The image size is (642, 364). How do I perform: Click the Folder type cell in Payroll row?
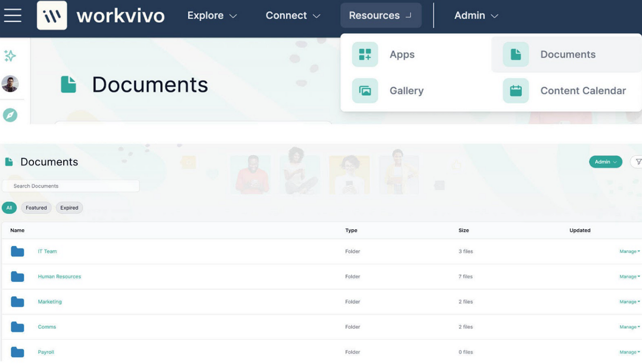click(x=353, y=352)
